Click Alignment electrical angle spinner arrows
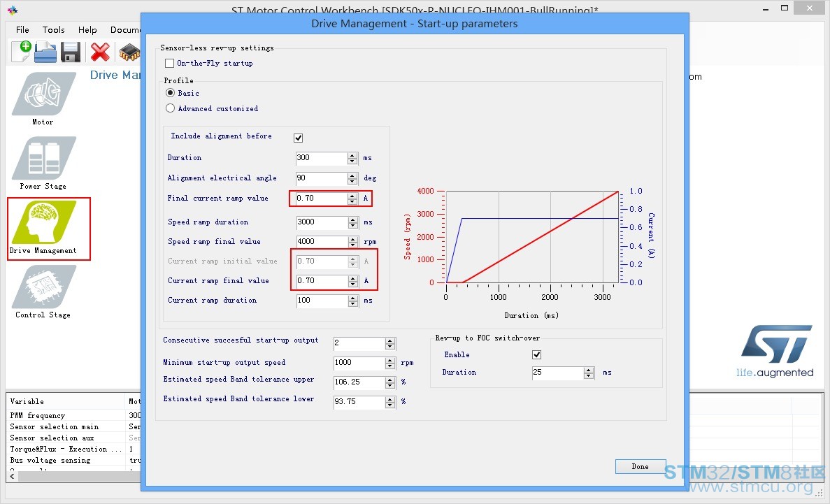 click(352, 178)
